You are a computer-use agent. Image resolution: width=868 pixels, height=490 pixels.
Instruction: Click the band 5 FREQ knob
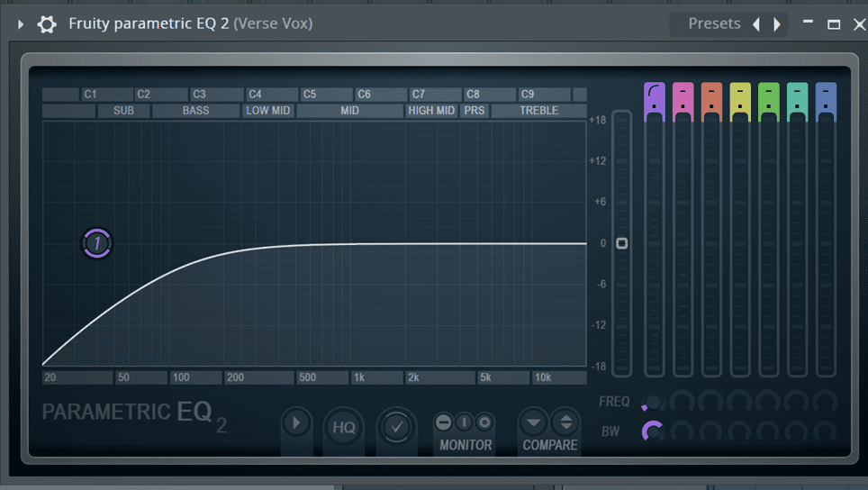768,402
